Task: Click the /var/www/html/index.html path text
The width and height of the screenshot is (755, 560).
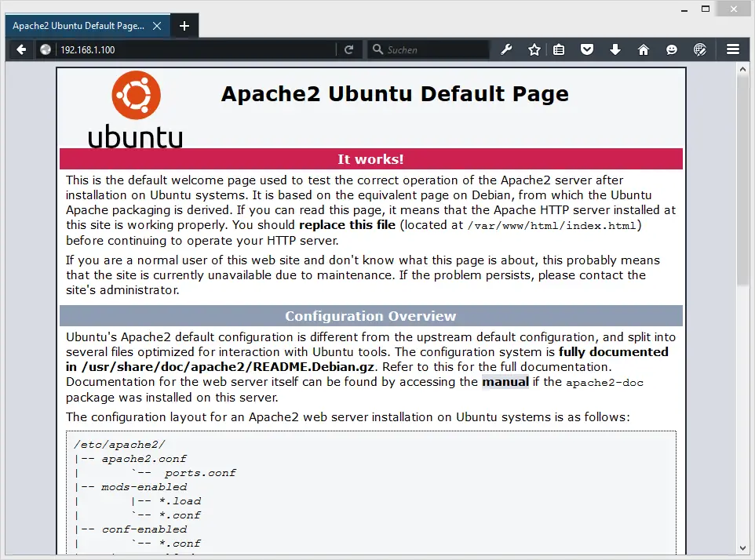Action: (552, 226)
